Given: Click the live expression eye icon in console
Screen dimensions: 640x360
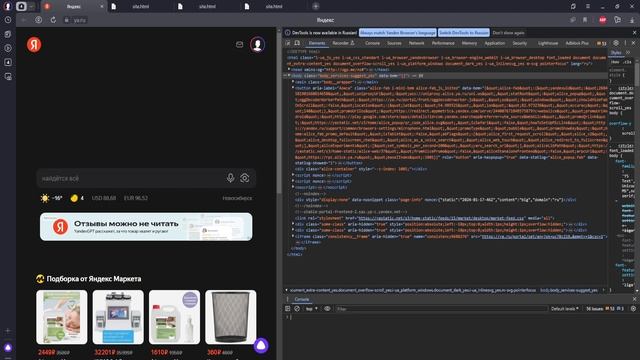Looking at the screenshot, I should [327, 309].
